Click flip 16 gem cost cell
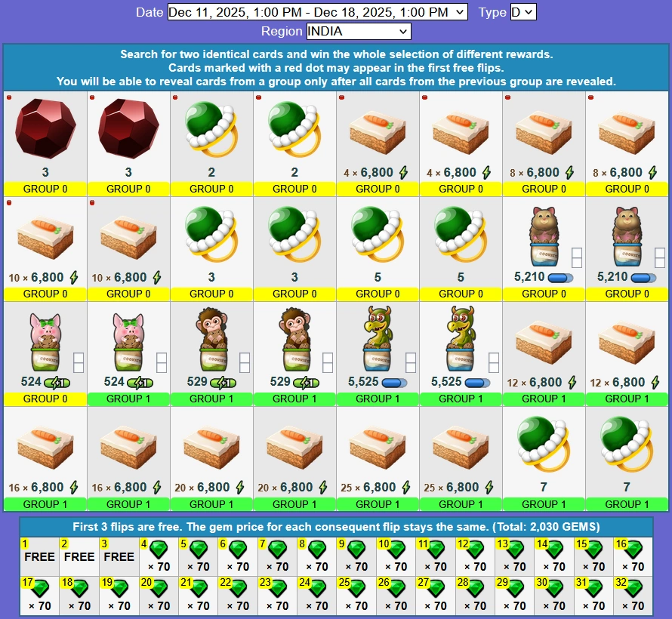 click(x=633, y=556)
